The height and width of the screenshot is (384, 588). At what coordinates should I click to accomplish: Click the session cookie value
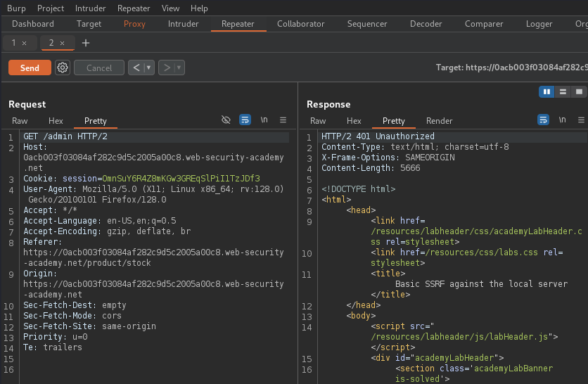181,179
